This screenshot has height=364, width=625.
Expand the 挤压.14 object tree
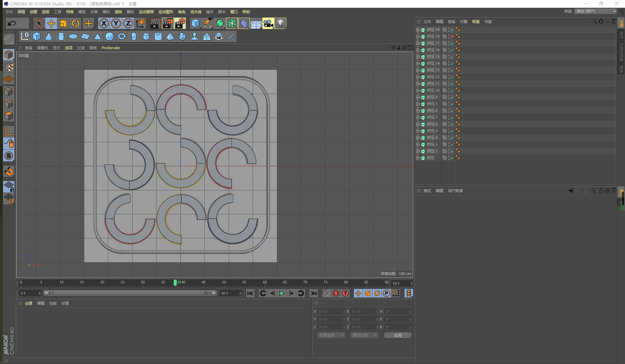pos(418,63)
